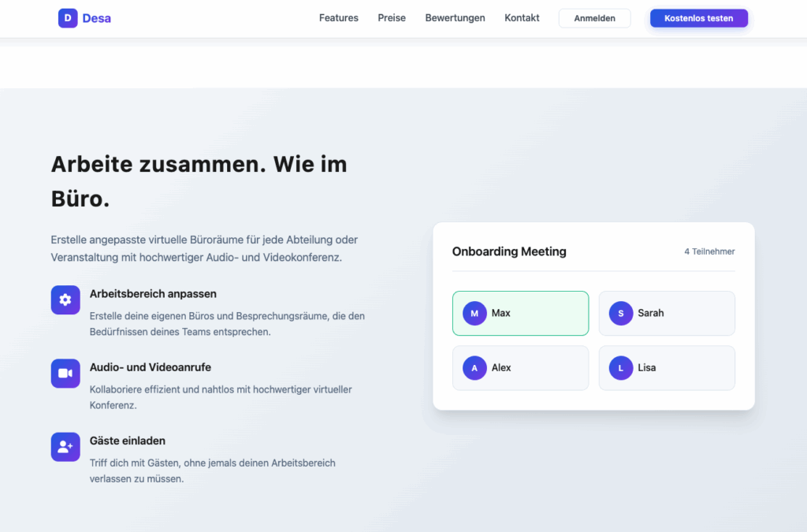Click Lisa's circular avatar with the letter L
The image size is (807, 532).
click(620, 367)
